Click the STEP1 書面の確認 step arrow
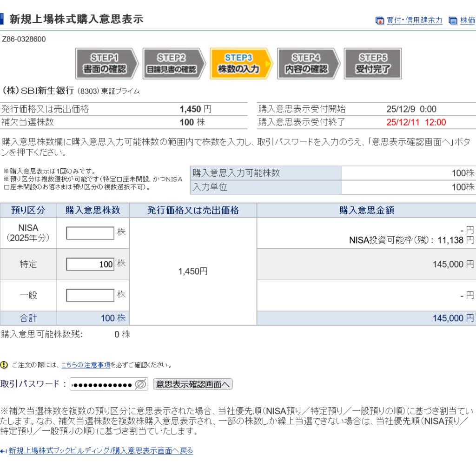 (106, 64)
